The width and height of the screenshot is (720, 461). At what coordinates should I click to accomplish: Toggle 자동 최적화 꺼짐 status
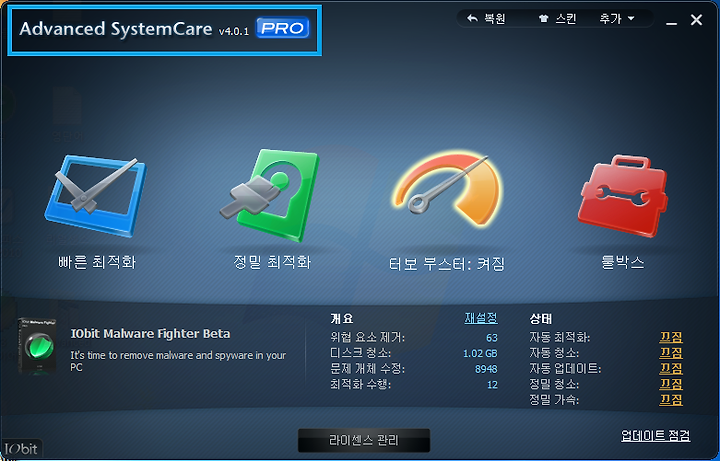671,337
